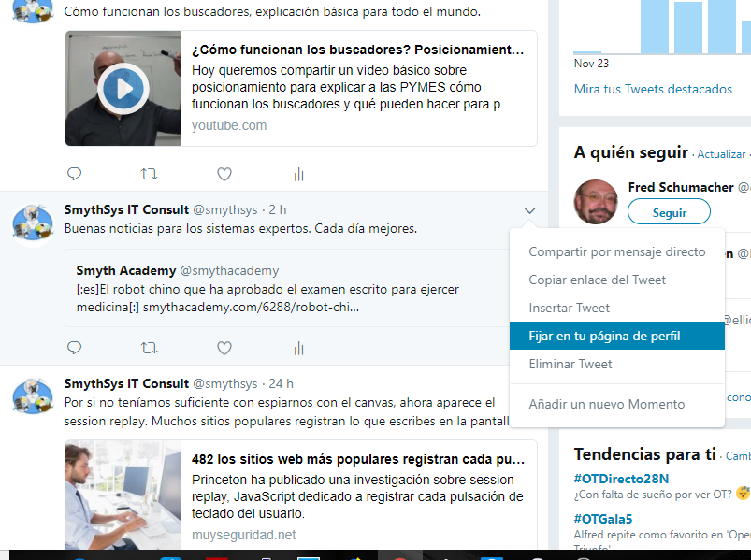Screen dimensions: 751x560
Task: Like the sistemas expertos tweet
Action: pos(224,348)
